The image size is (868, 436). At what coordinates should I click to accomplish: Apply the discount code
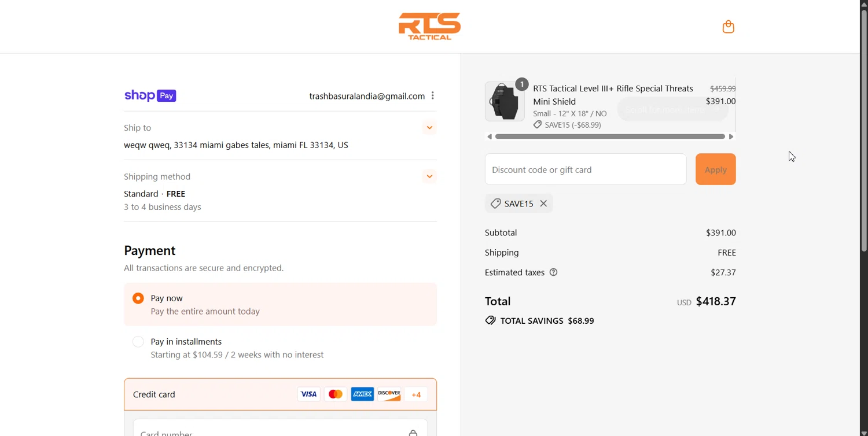715,169
